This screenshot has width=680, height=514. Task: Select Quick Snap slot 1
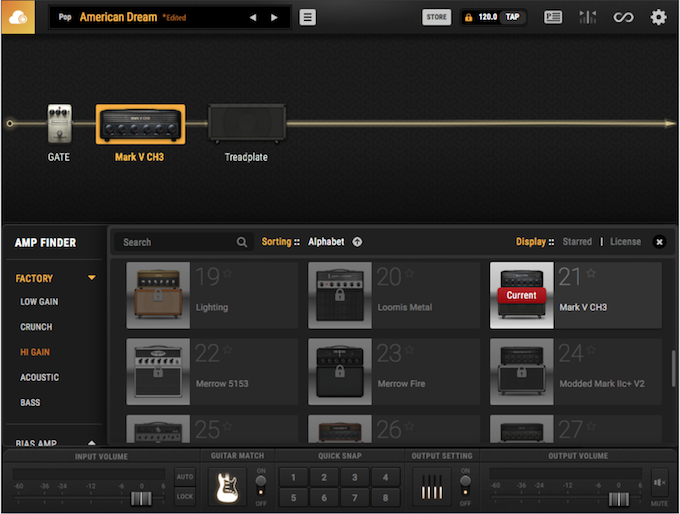pyautogui.click(x=293, y=477)
